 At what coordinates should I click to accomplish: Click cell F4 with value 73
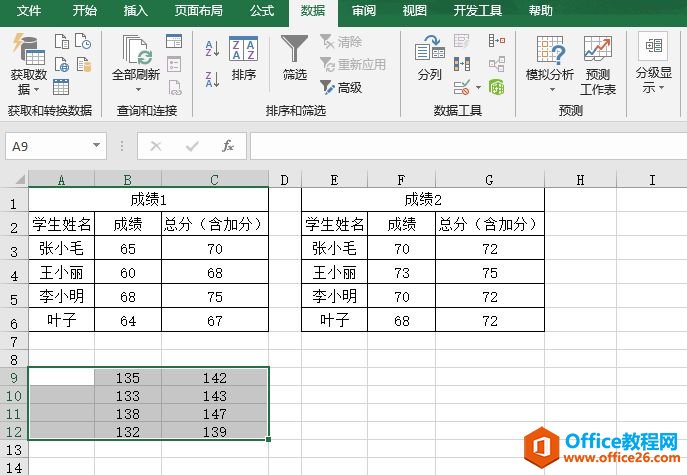pyautogui.click(x=401, y=272)
